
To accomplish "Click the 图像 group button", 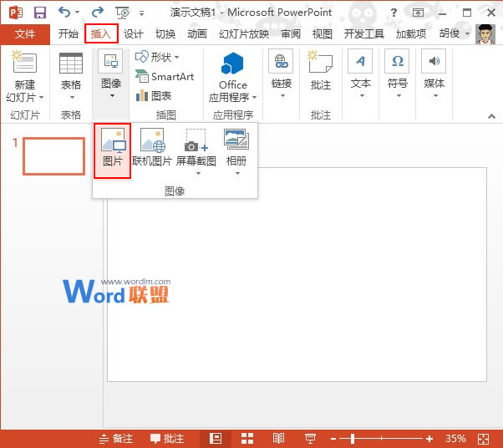I will (111, 74).
